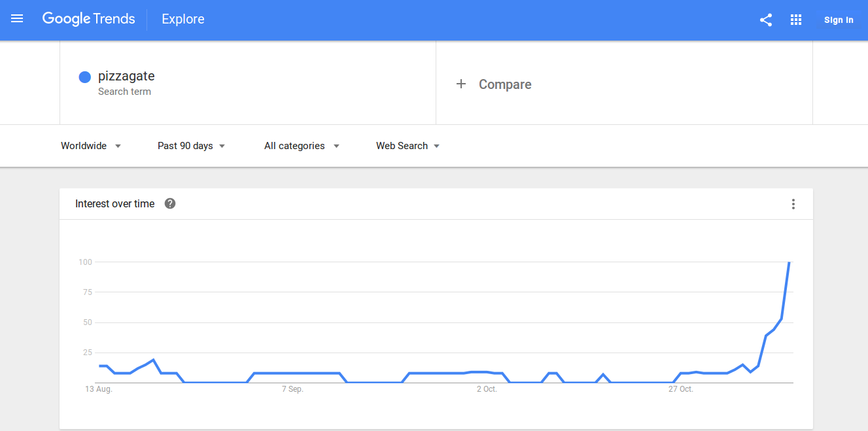
Task: Click the Sign in button
Action: (x=839, y=20)
